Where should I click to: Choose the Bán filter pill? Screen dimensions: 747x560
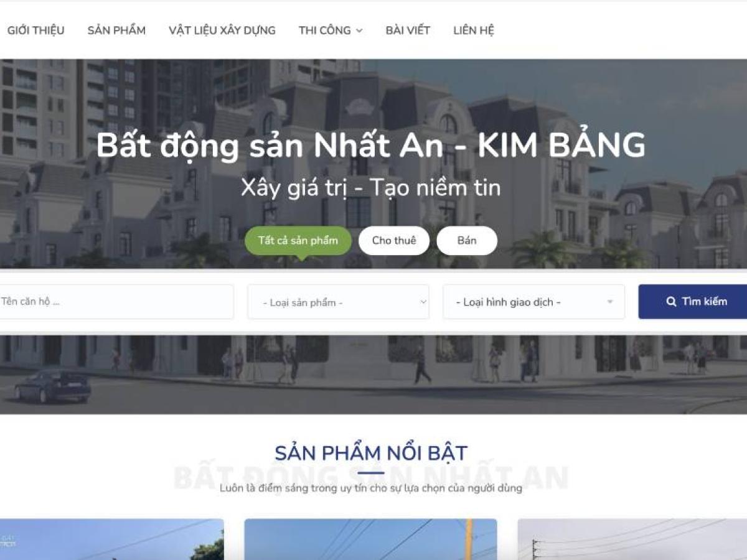coord(466,241)
